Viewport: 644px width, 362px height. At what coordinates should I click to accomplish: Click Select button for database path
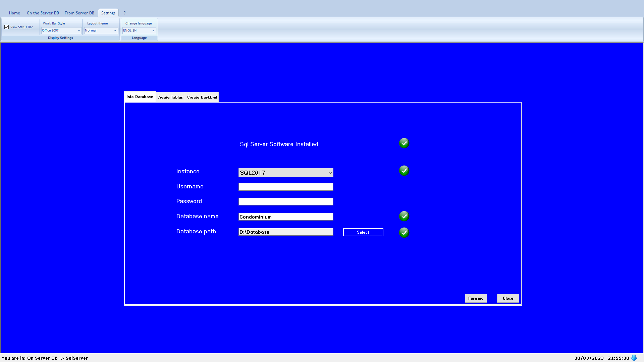pyautogui.click(x=363, y=232)
